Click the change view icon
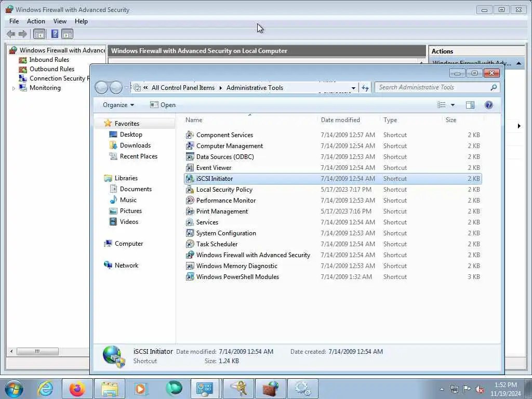Screen dimensions: 532x399 [x=442, y=105]
